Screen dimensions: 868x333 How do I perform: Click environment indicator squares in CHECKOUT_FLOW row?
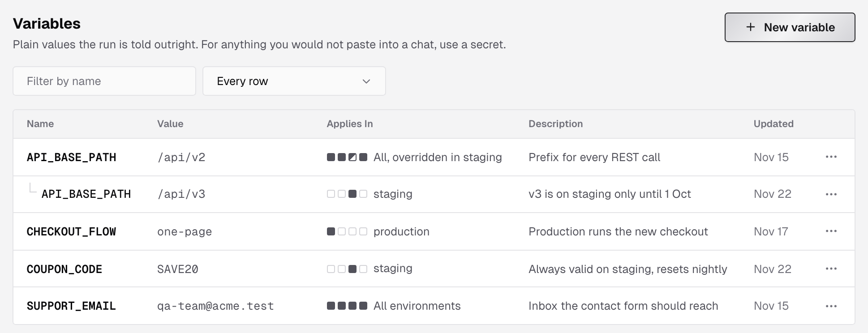click(347, 231)
